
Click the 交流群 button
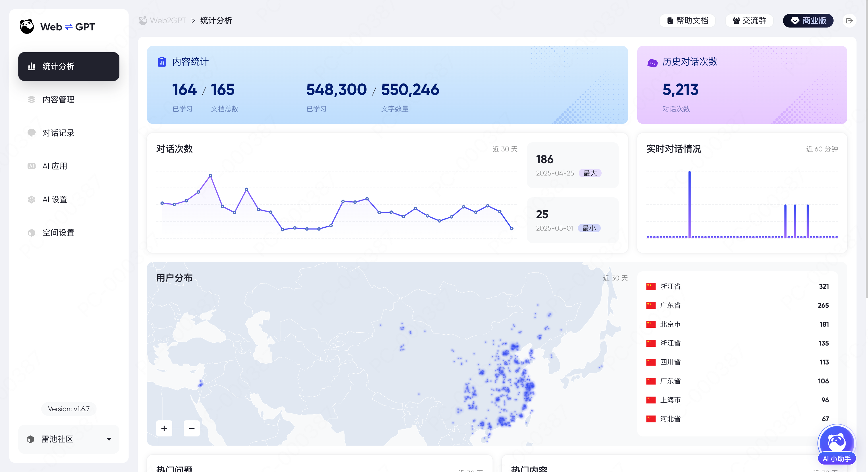click(749, 21)
